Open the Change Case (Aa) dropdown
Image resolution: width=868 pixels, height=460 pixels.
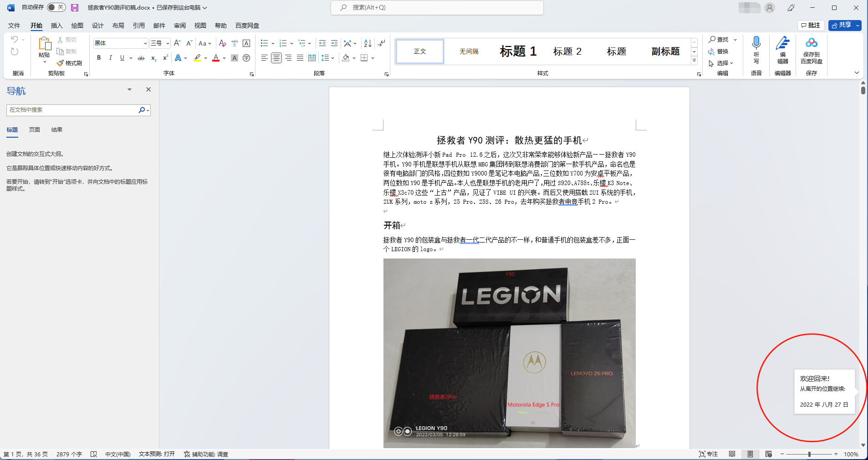coord(205,43)
